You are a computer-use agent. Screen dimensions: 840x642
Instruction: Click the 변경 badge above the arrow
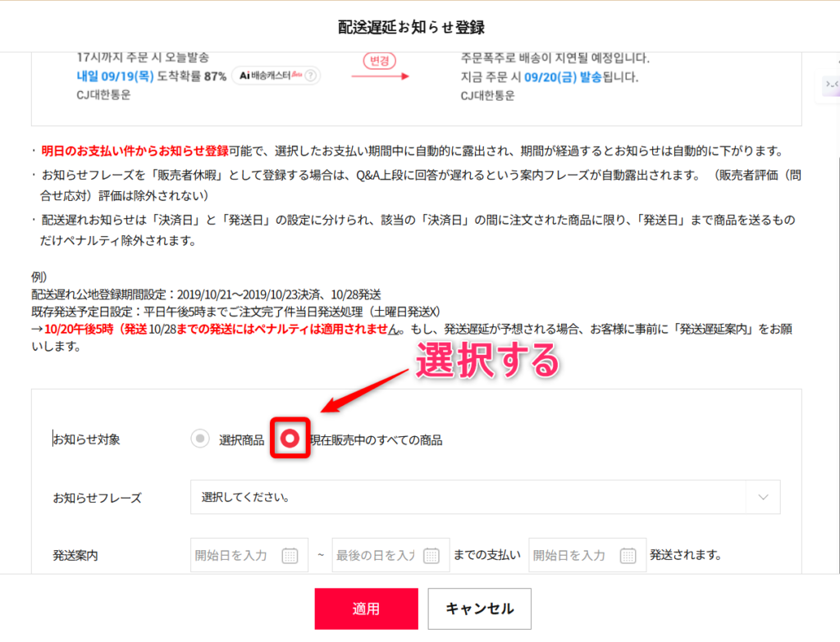pyautogui.click(x=380, y=61)
